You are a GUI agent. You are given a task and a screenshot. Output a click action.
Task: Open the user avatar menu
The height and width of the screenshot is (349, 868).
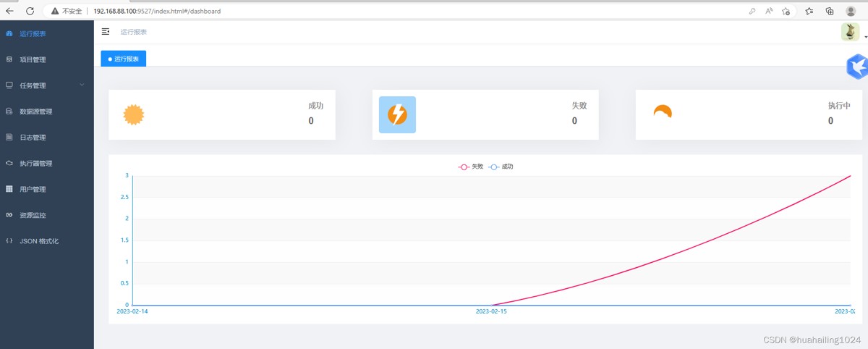click(850, 32)
